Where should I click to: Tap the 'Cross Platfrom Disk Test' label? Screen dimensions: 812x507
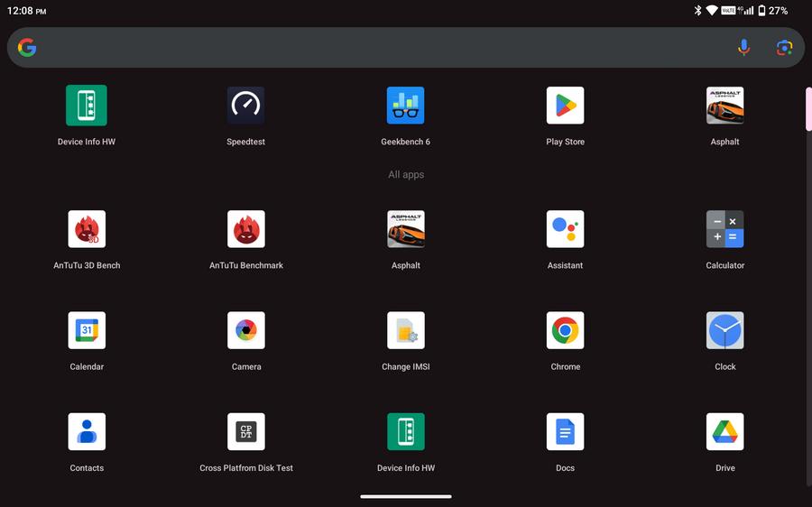point(246,467)
